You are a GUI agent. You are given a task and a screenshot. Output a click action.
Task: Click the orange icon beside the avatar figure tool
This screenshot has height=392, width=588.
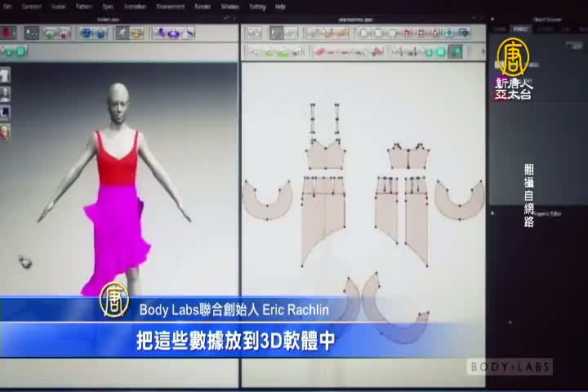click(x=137, y=33)
